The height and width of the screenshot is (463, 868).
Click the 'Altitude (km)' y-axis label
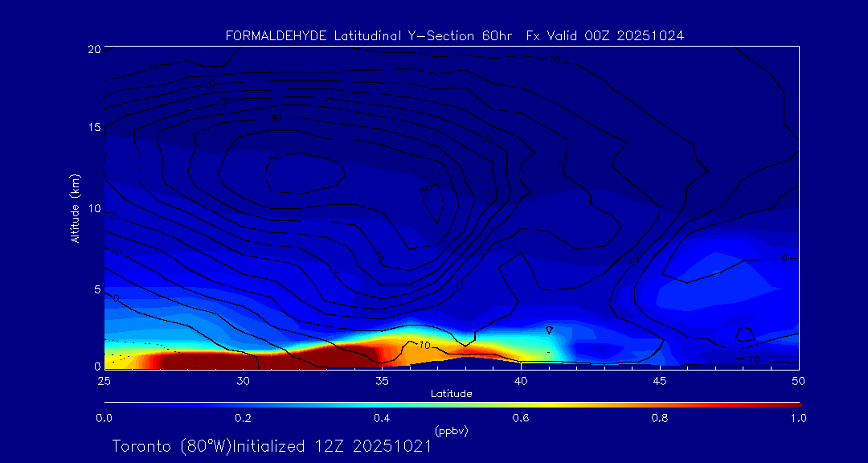pos(75,208)
